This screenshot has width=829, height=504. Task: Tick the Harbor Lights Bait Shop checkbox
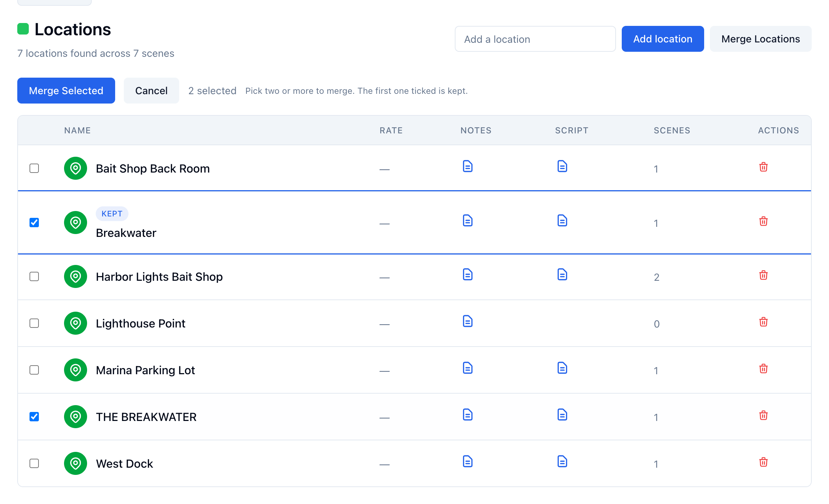(x=34, y=276)
